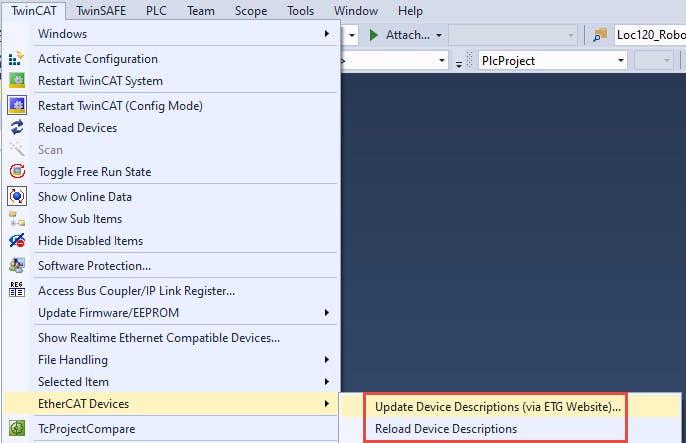
Task: Click the TcProjectCompare icon
Action: pos(17,429)
